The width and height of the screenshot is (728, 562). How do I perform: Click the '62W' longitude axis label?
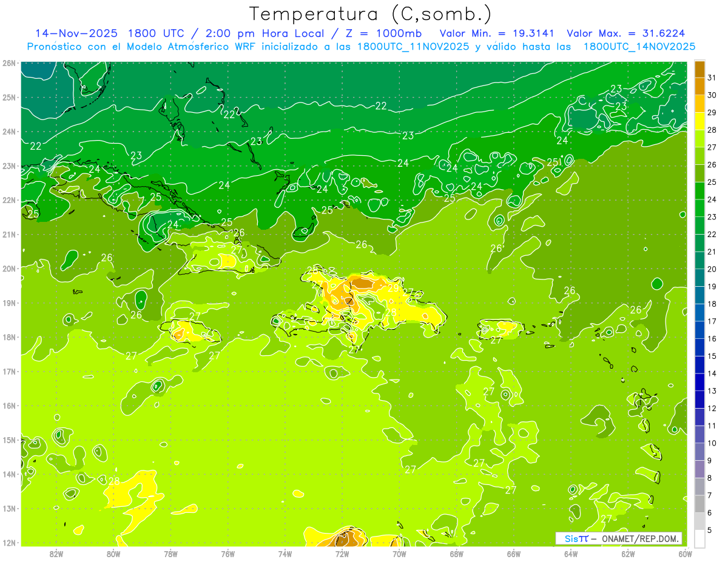(x=628, y=554)
